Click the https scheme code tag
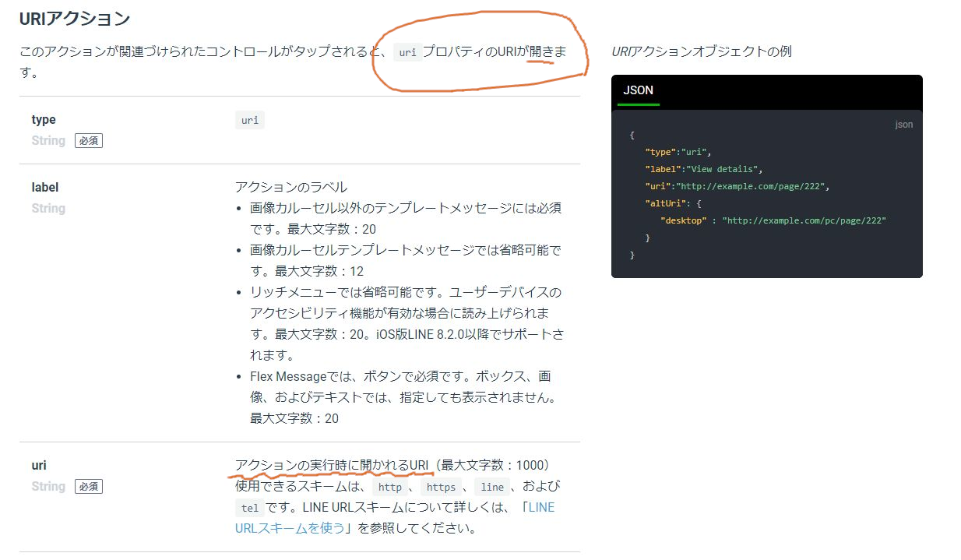The image size is (961, 560). coord(441,487)
